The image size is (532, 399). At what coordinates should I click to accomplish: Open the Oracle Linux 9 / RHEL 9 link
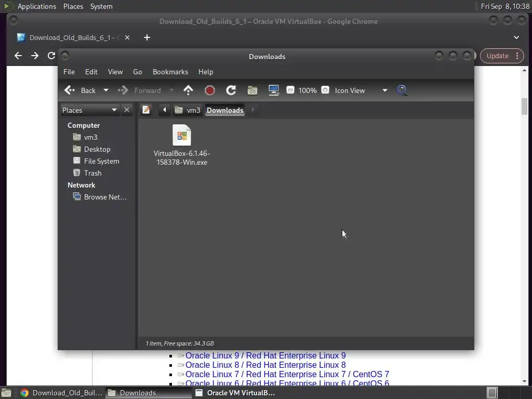tap(265, 355)
